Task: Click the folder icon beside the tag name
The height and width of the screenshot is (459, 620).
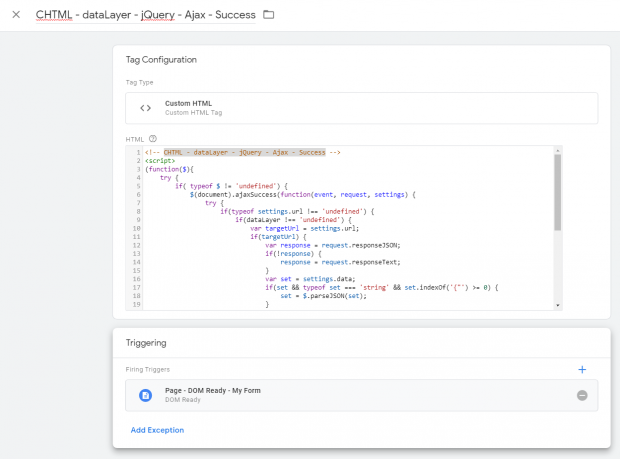Action: 267,15
